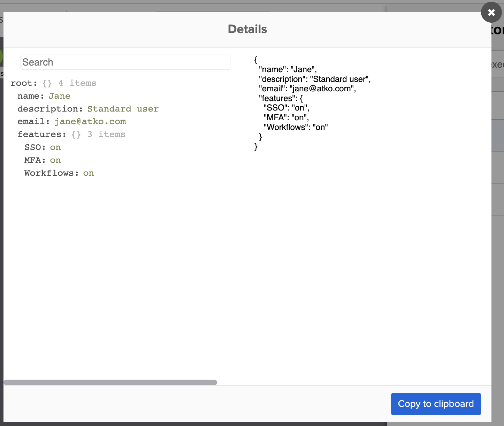Image resolution: width=504 pixels, height=426 pixels.
Task: Select the description: Standard user entry
Action: [x=87, y=109]
